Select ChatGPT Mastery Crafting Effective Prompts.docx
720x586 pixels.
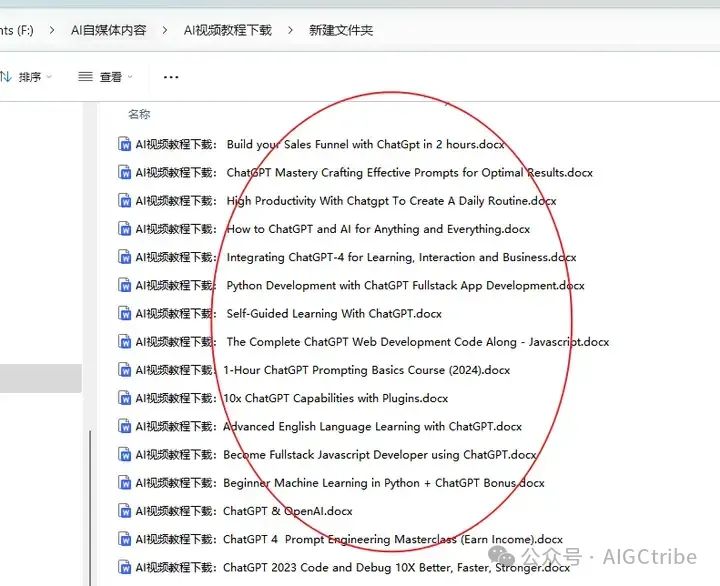click(355, 173)
